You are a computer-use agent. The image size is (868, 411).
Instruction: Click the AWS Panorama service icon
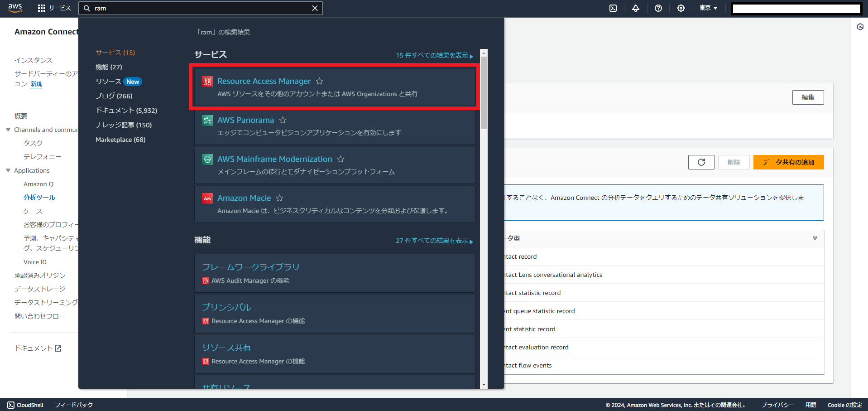pos(207,120)
